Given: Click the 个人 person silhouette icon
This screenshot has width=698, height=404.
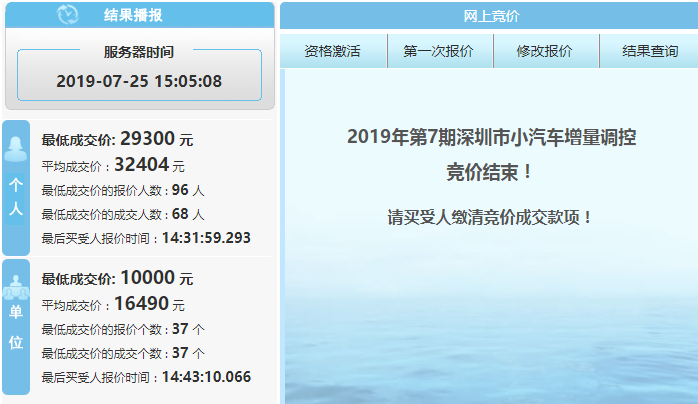Looking at the screenshot, I should (16, 149).
